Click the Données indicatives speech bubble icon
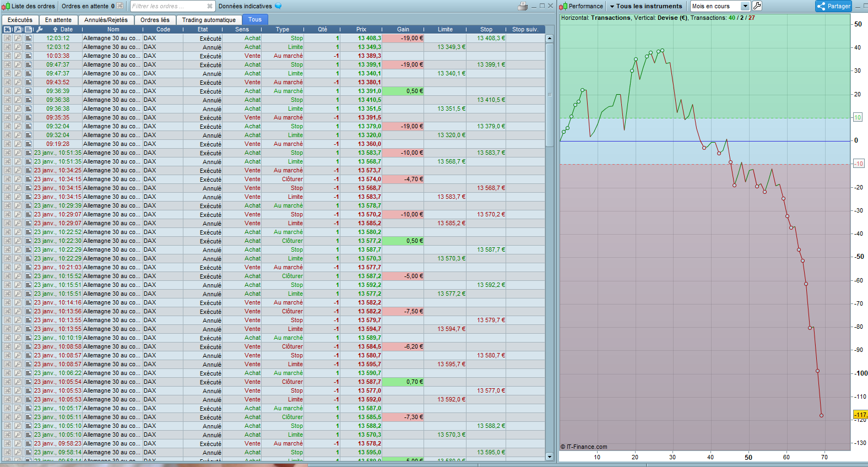Viewport: 868px width, 467px height. click(x=278, y=6)
